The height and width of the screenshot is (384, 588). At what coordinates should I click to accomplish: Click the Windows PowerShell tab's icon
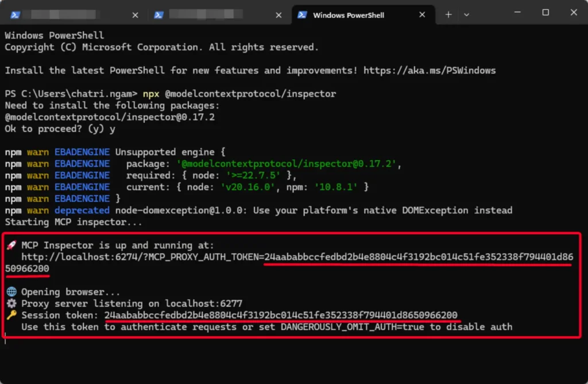tap(302, 15)
